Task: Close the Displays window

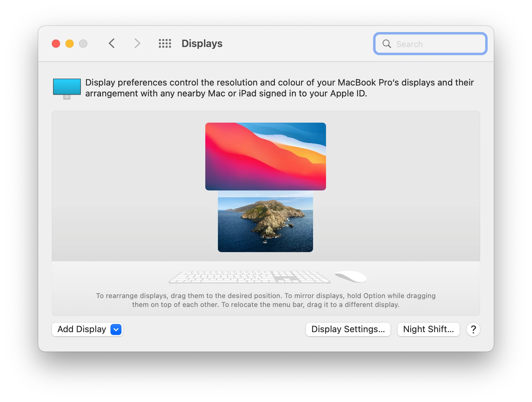Action: [x=56, y=44]
